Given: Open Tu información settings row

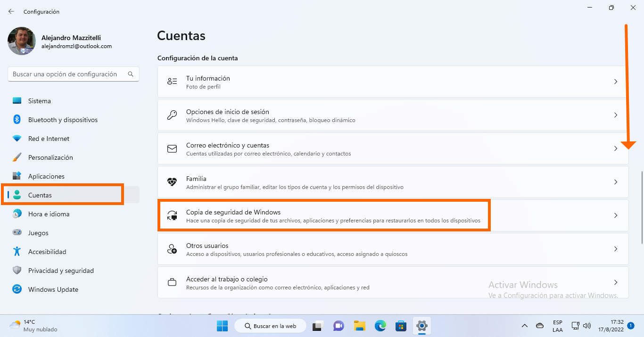Looking at the screenshot, I should pyautogui.click(x=393, y=82).
